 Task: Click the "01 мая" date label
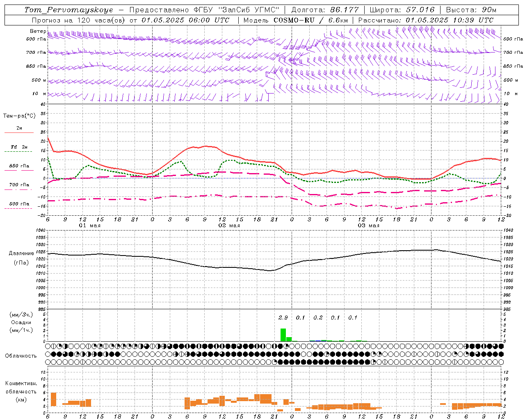90,226
